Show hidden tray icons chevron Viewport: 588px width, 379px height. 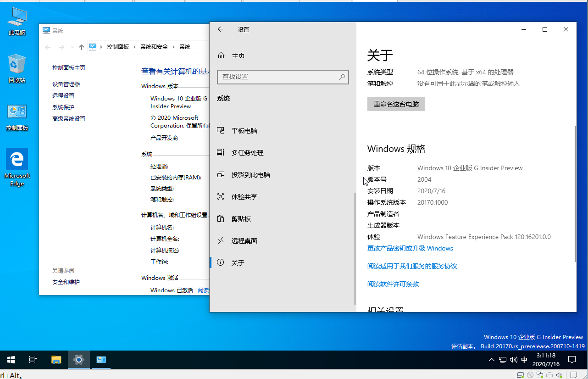tap(491, 360)
